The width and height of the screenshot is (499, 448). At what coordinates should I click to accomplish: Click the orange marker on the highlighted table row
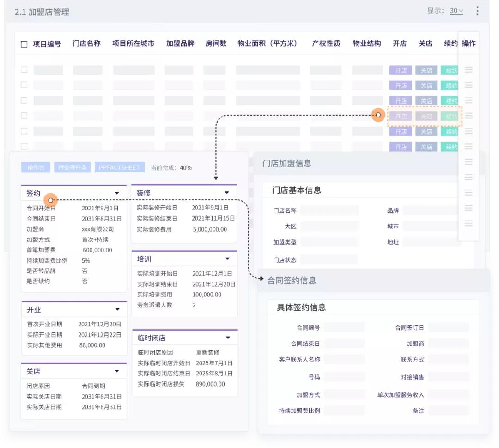click(x=377, y=115)
